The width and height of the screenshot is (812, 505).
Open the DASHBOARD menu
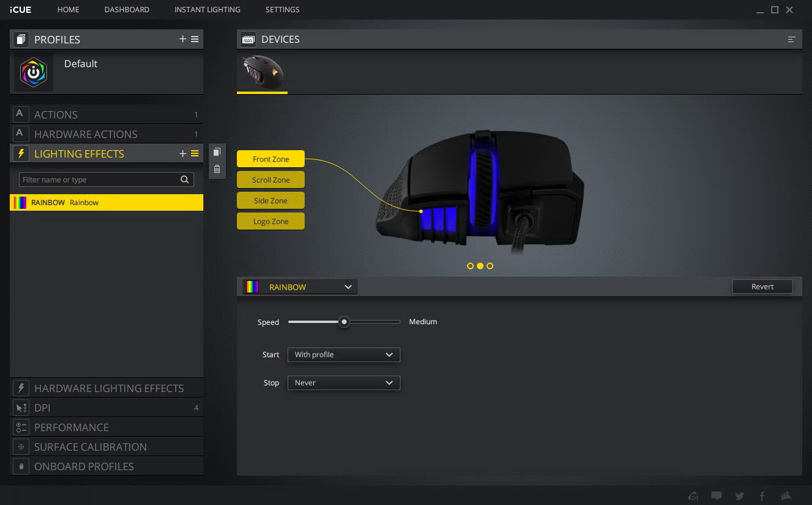pyautogui.click(x=127, y=10)
